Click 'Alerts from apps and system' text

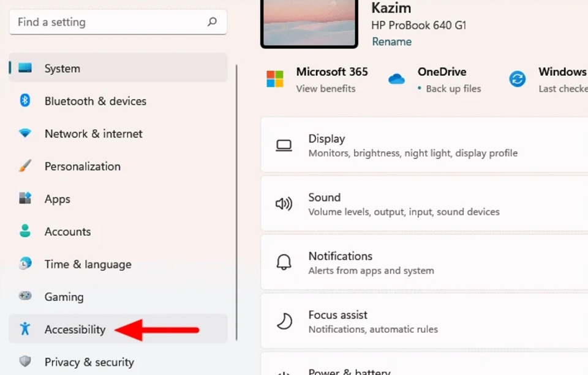371,270
